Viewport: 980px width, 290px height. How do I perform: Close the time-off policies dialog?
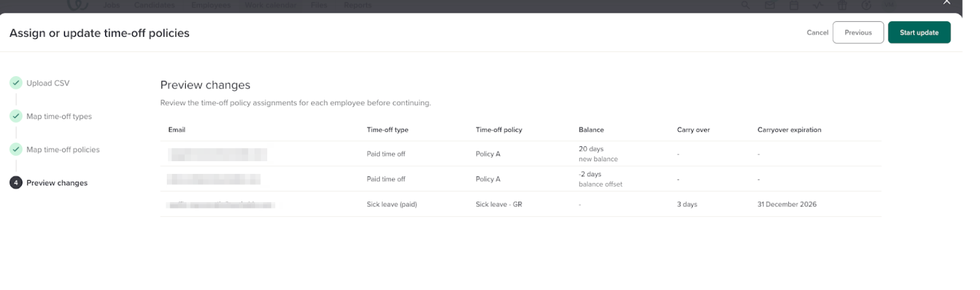click(947, 3)
